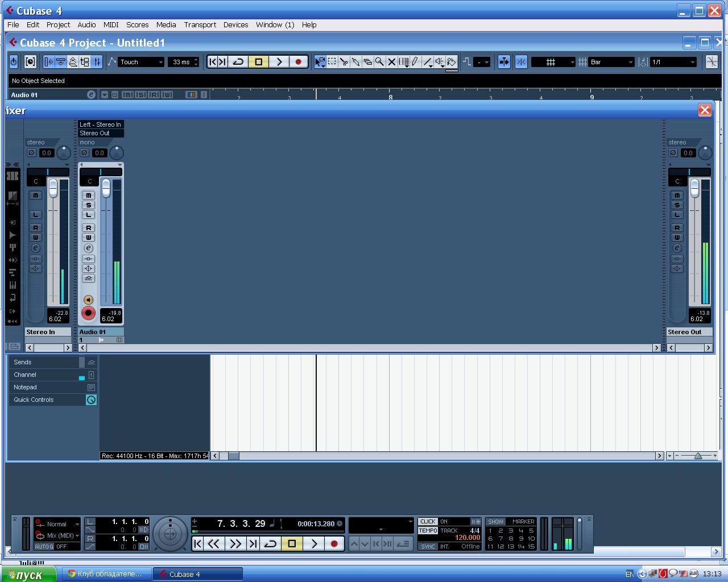
Task: Select the Split scissors tool
Action: (344, 62)
